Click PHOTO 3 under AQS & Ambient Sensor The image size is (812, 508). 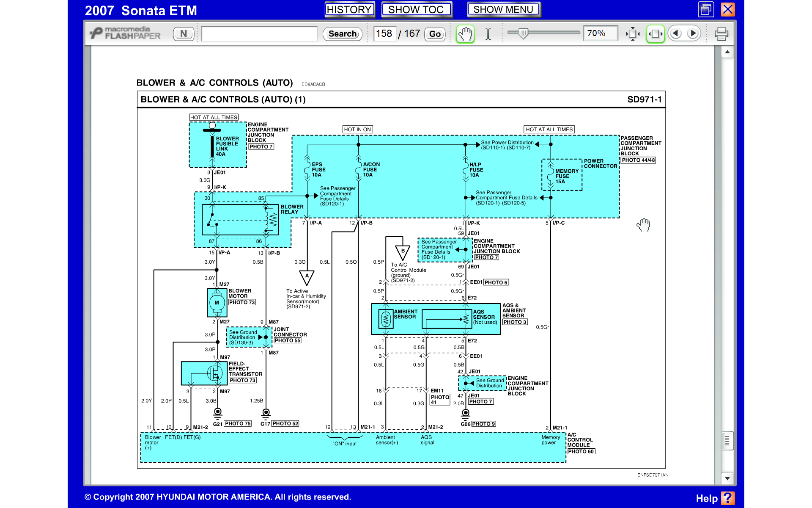point(515,322)
